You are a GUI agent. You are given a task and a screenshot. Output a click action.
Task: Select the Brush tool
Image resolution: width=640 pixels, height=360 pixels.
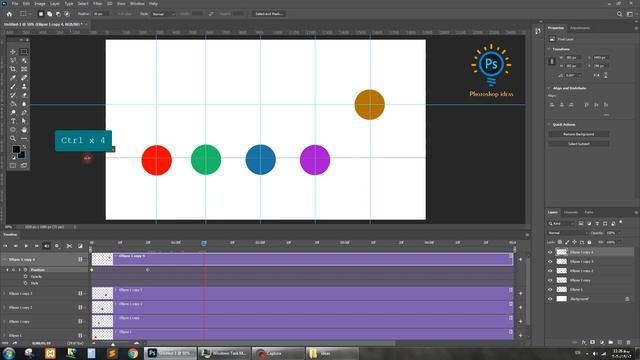[x=13, y=86]
